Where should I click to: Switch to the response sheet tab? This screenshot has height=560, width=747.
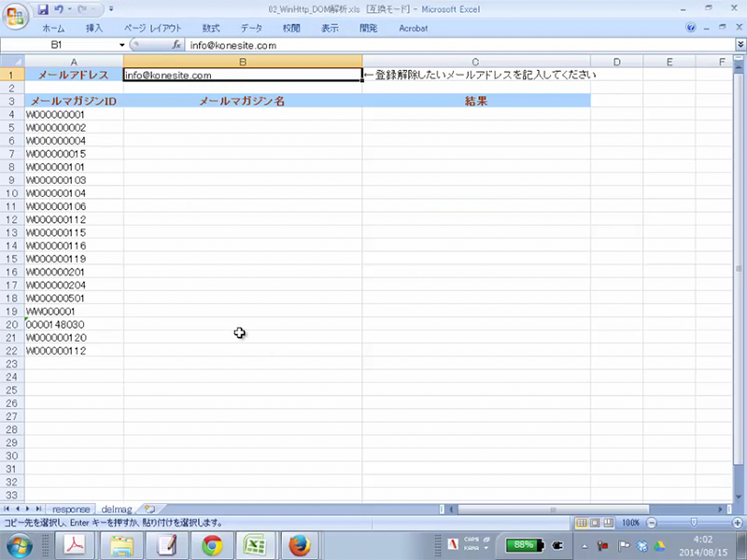pyautogui.click(x=71, y=509)
